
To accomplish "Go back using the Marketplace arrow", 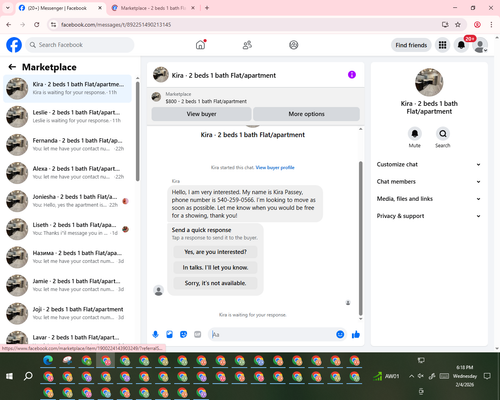I will click(12, 67).
